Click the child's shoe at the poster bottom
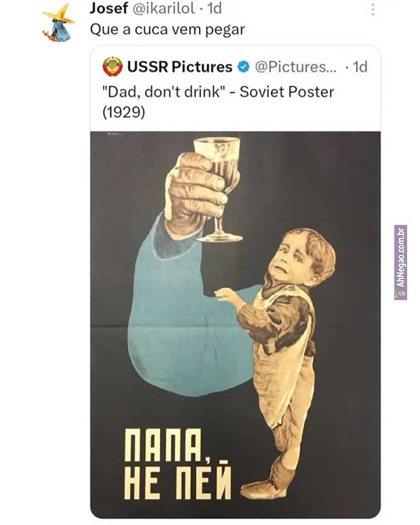 [264, 488]
